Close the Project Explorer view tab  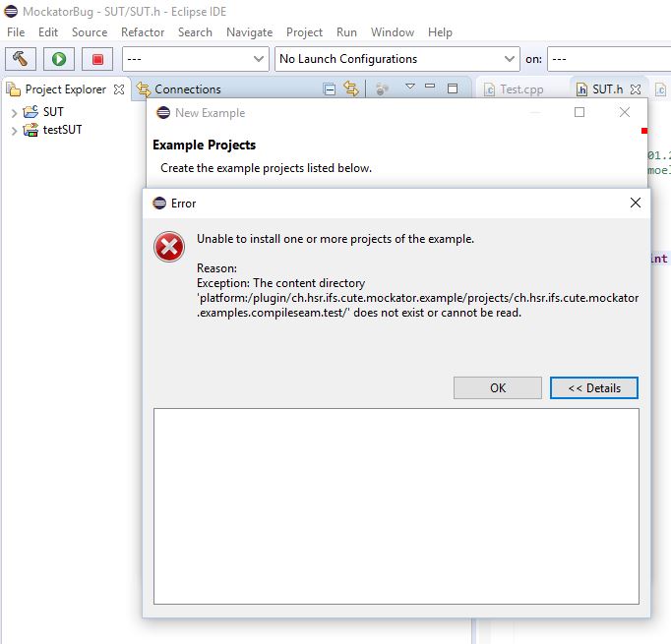point(119,89)
